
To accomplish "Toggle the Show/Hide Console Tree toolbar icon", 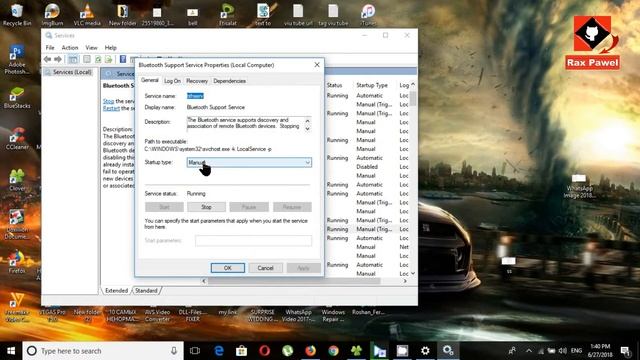I will point(73,60).
